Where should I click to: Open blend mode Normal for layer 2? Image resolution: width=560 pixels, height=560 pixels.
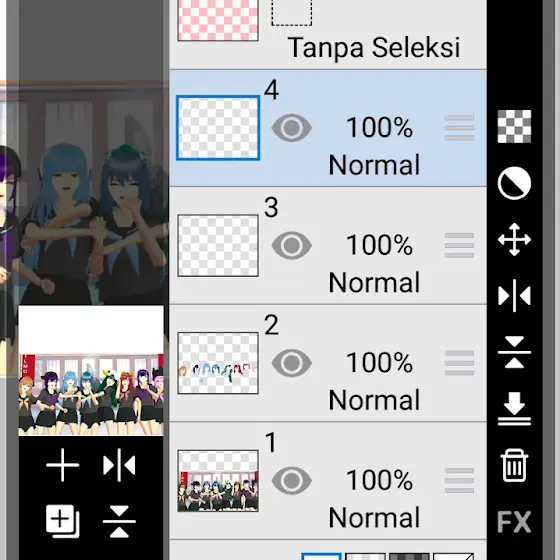tap(374, 400)
